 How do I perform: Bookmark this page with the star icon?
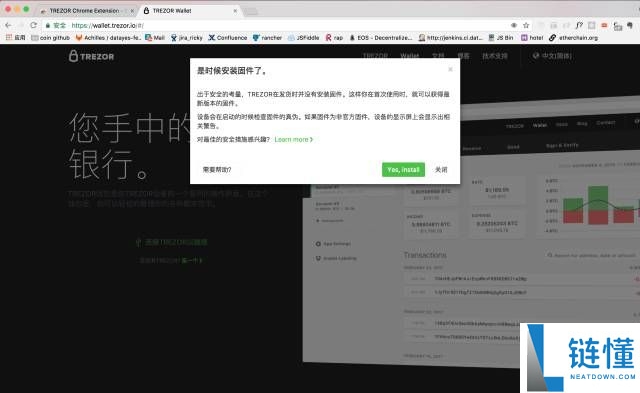pyautogui.click(x=526, y=25)
